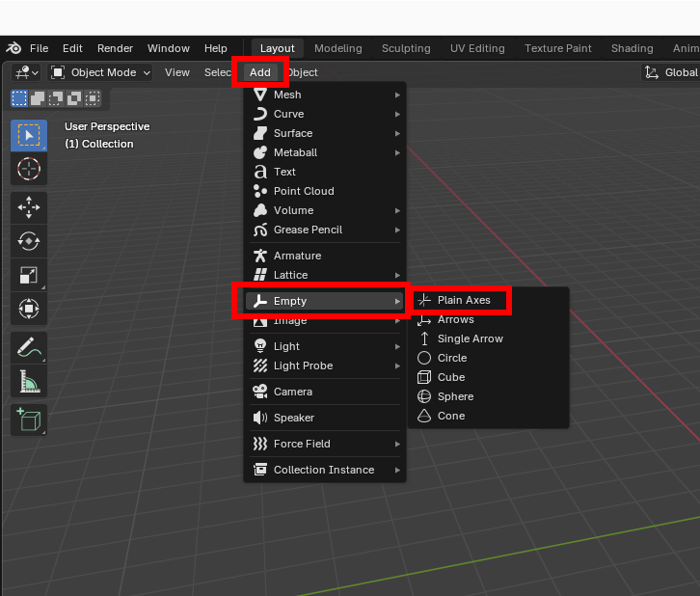
Task: Add a Camera from the menu
Action: pyautogui.click(x=292, y=392)
